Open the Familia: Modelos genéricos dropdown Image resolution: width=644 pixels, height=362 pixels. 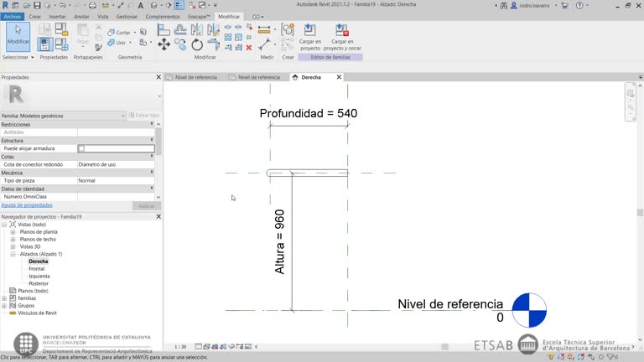pyautogui.click(x=122, y=116)
